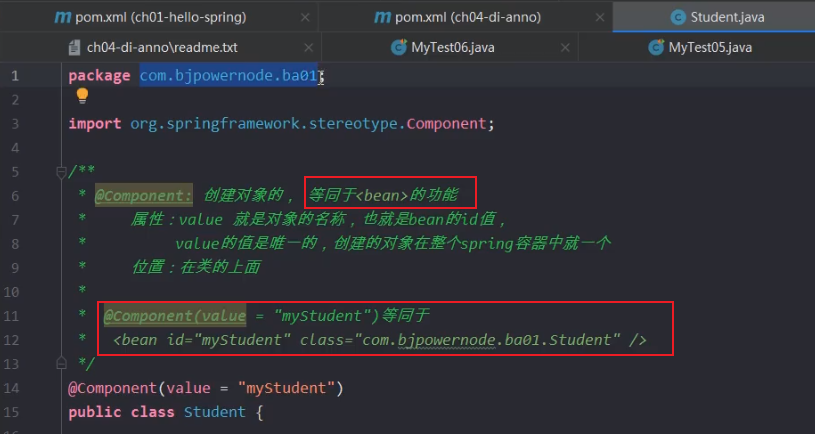
Task: Click the import keyword on line 3
Action: pos(95,124)
